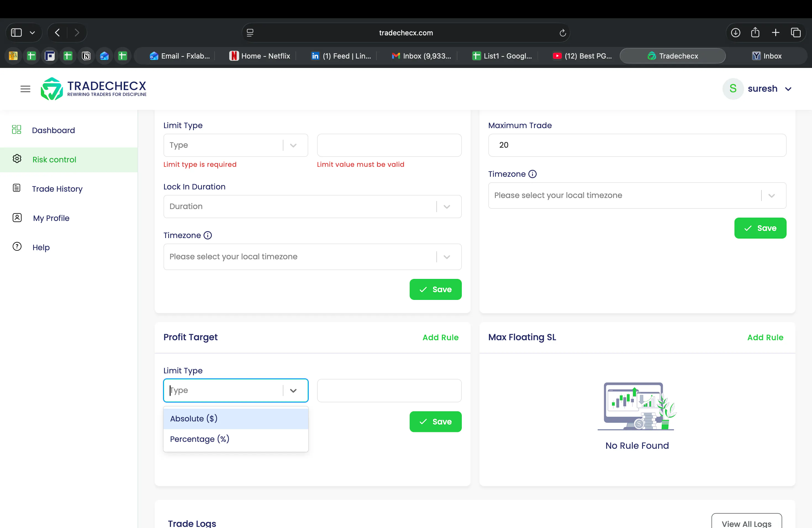Open Help in the sidebar
The height and width of the screenshot is (528, 812).
click(x=41, y=248)
